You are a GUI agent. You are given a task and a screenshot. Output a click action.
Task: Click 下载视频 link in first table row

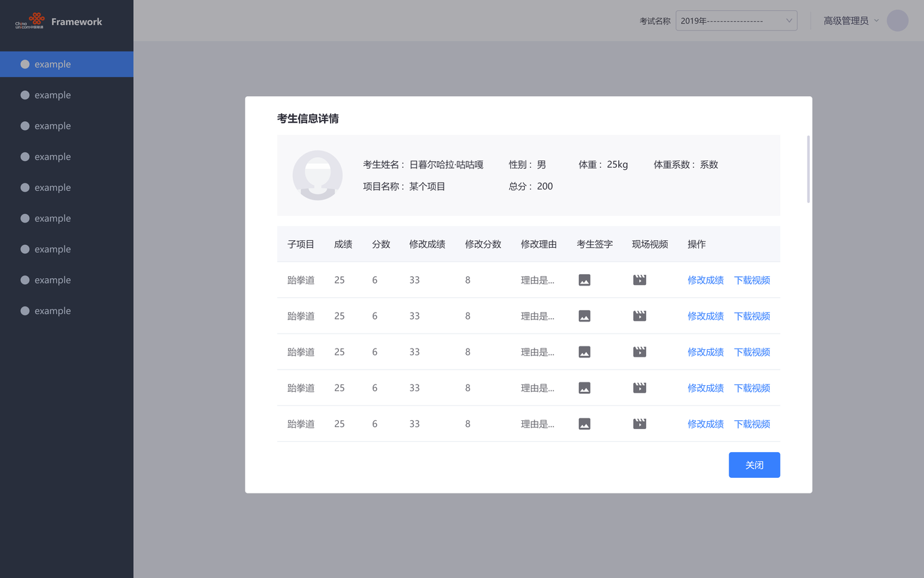(752, 280)
